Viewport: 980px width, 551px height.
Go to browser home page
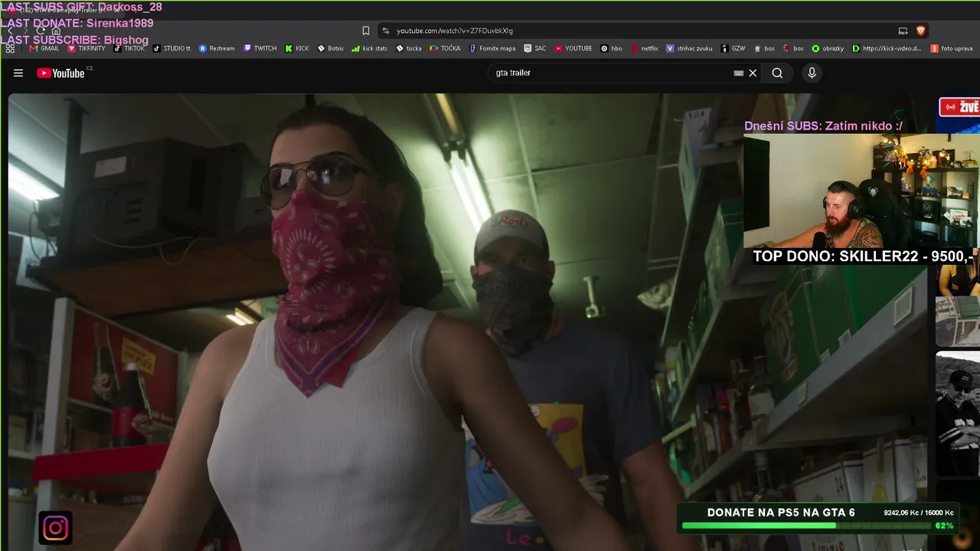pos(56,31)
